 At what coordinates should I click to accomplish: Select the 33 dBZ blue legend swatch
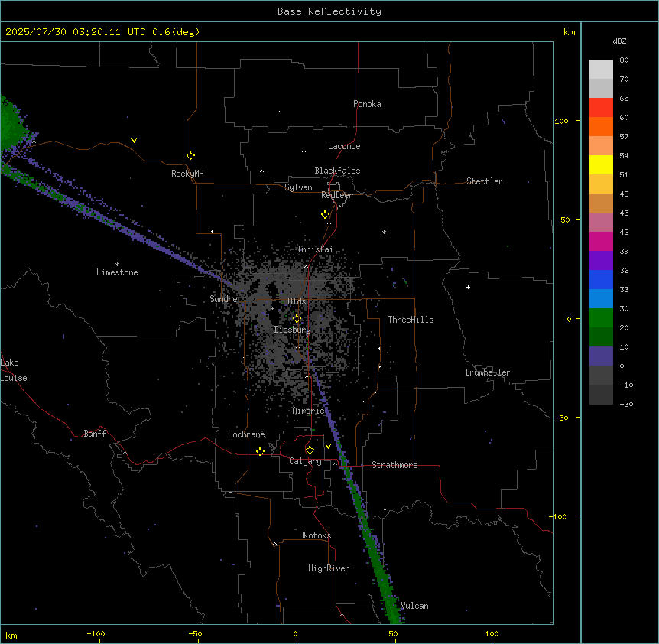tap(601, 298)
